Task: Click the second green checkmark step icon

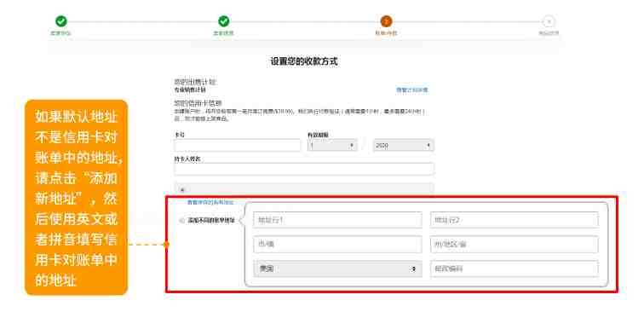Action: (x=223, y=21)
